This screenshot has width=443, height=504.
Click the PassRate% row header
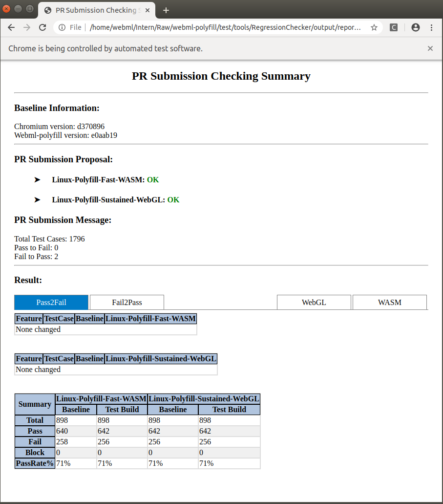[x=35, y=463]
